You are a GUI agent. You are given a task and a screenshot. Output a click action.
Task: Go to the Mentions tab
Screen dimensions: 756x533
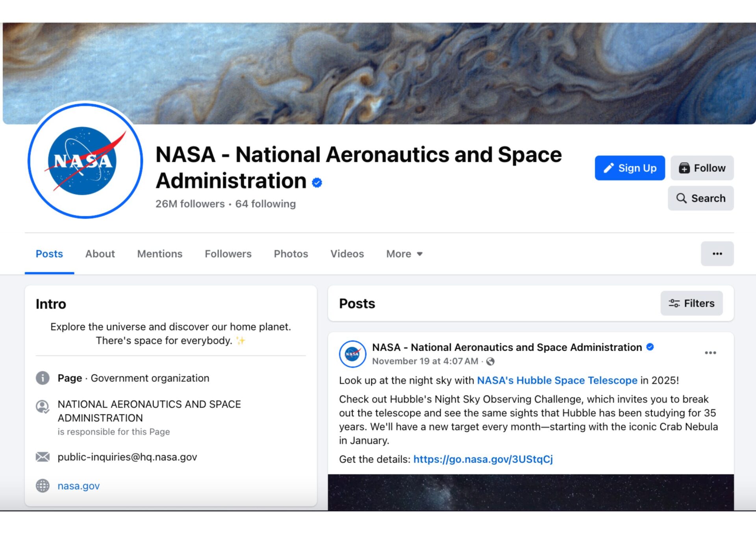[160, 254]
